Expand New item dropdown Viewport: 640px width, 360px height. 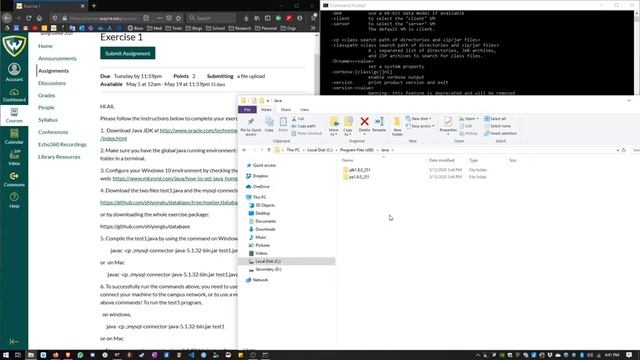[419, 118]
